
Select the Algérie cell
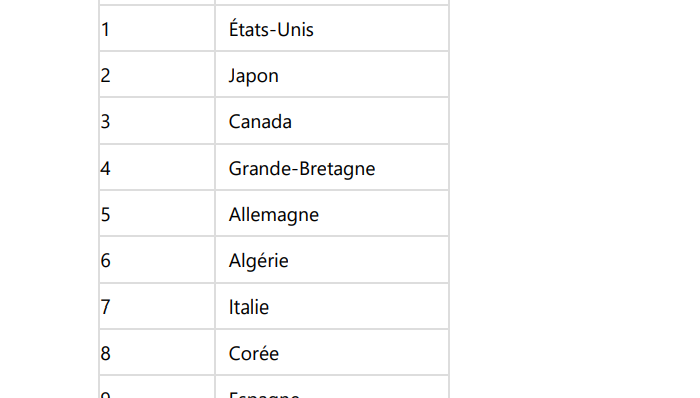tap(332, 260)
